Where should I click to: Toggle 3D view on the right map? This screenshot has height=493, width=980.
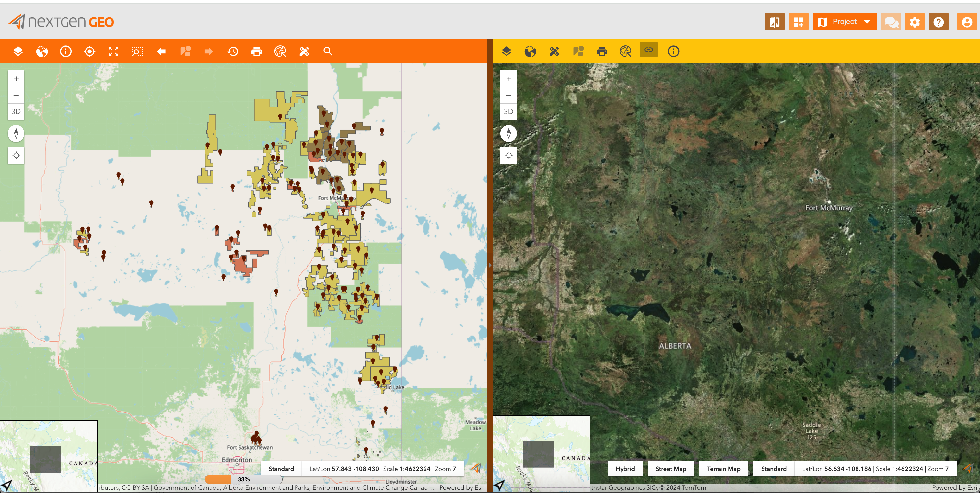click(509, 111)
